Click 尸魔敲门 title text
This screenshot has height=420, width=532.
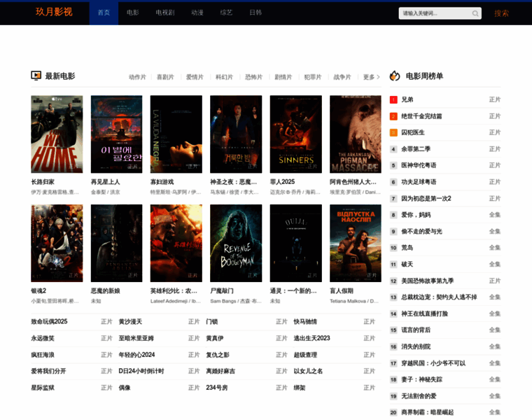pyautogui.click(x=222, y=291)
